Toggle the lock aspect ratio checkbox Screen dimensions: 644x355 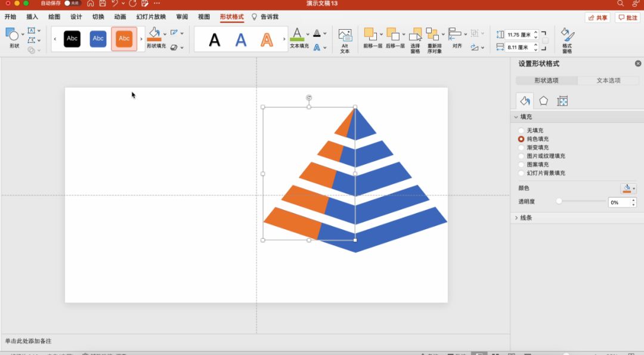click(x=546, y=41)
